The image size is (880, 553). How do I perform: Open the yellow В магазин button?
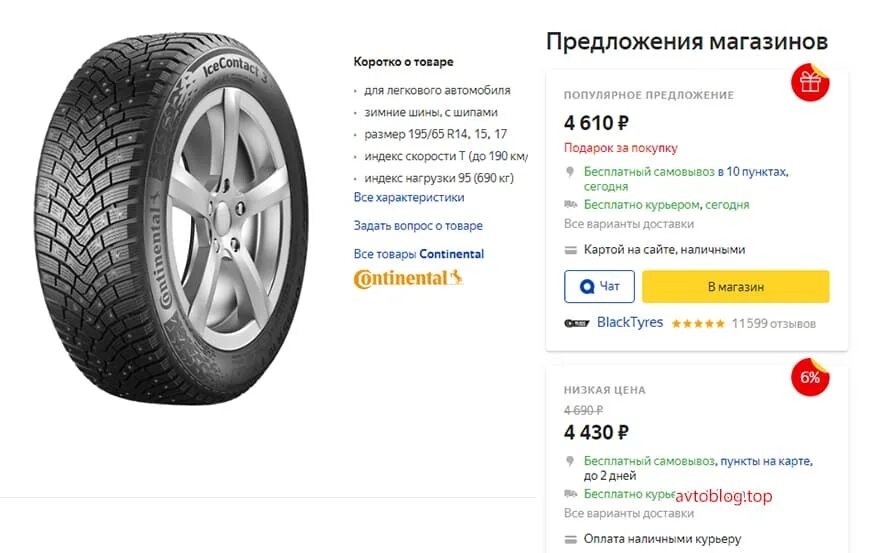coord(736,287)
